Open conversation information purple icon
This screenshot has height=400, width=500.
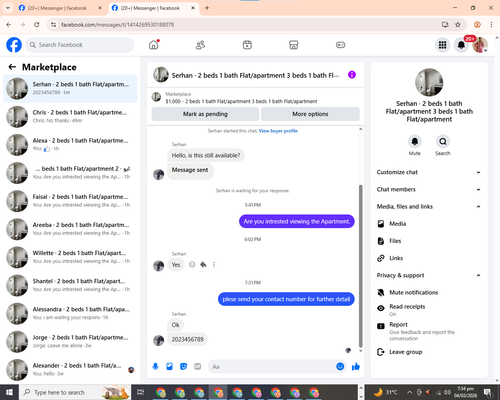pyautogui.click(x=352, y=75)
